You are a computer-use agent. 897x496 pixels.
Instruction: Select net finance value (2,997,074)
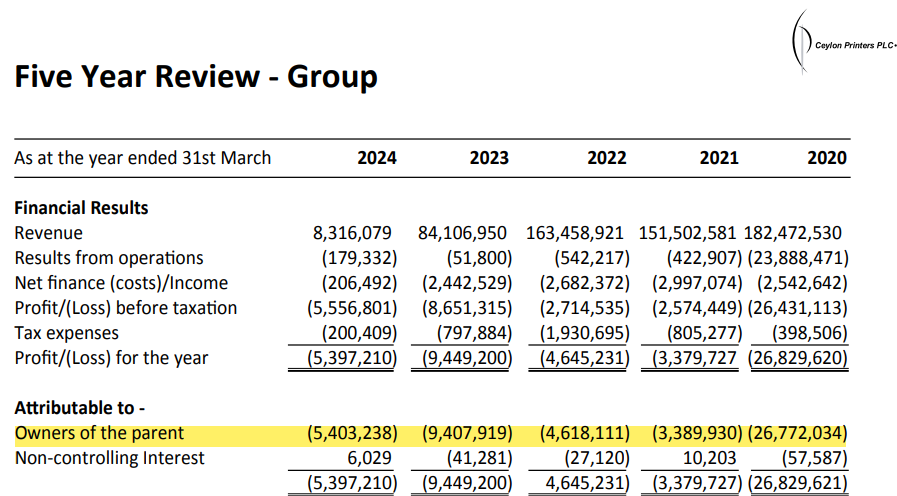(697, 283)
